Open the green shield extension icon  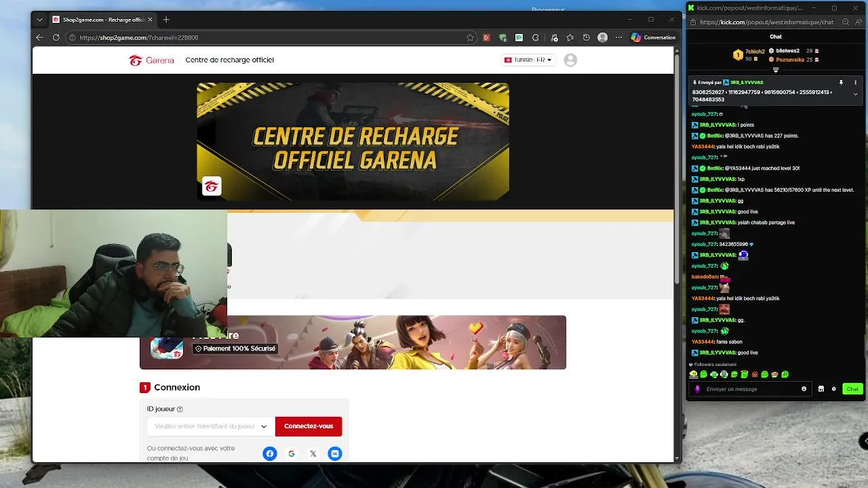[502, 37]
